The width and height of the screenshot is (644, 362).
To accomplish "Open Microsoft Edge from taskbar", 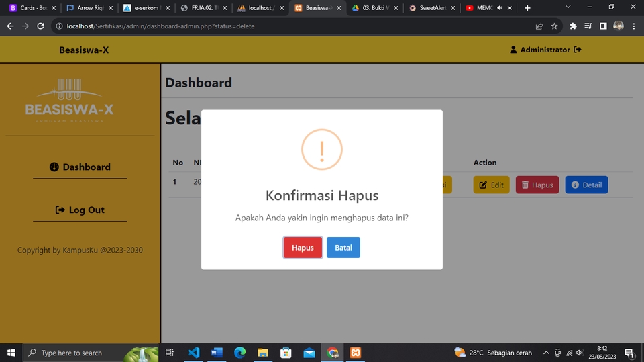I will click(240, 353).
